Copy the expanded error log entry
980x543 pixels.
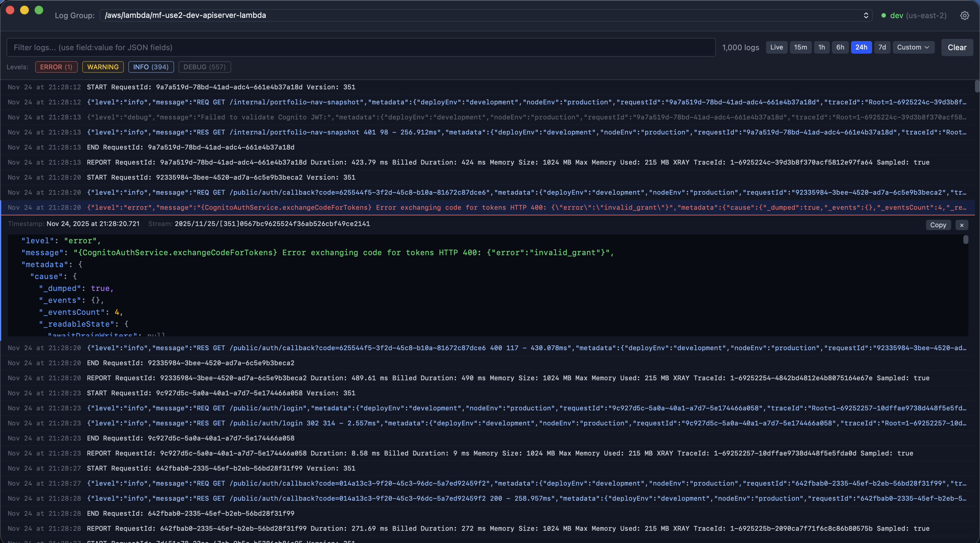(938, 225)
